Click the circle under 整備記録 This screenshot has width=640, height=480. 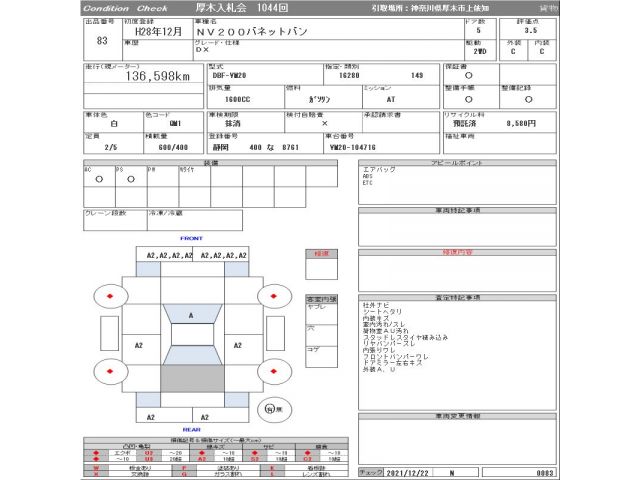click(529, 99)
